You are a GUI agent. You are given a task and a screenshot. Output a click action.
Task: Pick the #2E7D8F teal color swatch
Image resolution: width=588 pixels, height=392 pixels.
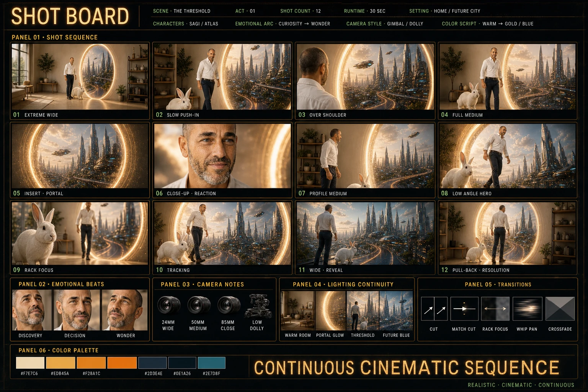click(211, 363)
